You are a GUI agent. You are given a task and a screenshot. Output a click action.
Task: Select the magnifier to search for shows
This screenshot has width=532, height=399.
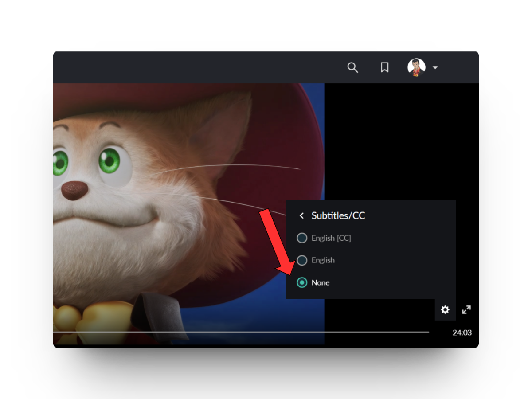click(x=352, y=67)
